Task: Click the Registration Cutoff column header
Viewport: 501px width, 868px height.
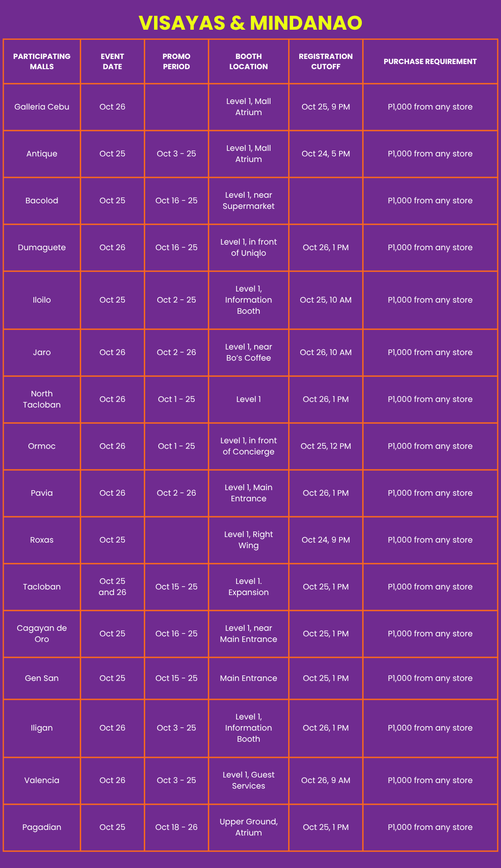Action: [326, 61]
